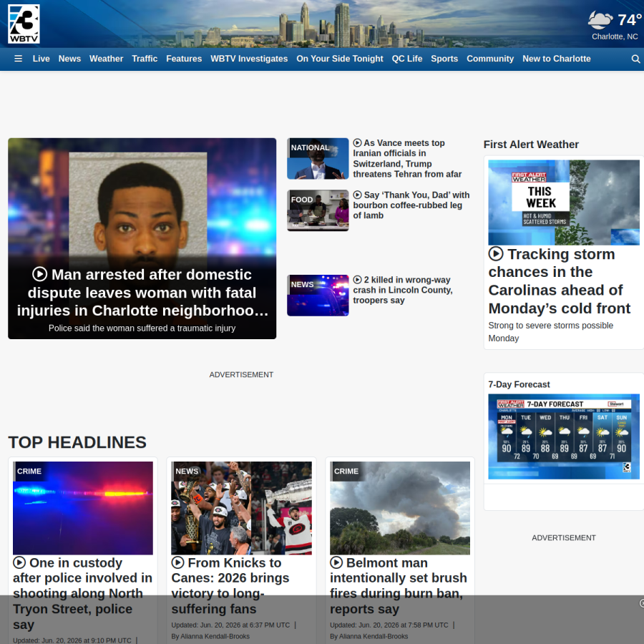
Task: Click the First Alert Weather heading
Action: click(531, 145)
